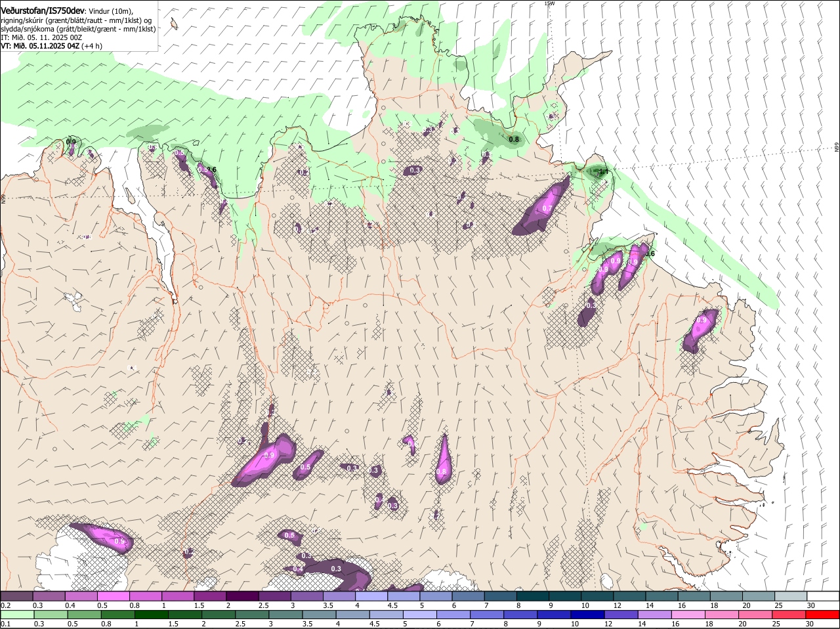Select the darkest purple snow swatch between 2 and 2.5
The width and height of the screenshot is (840, 629).
[242, 596]
